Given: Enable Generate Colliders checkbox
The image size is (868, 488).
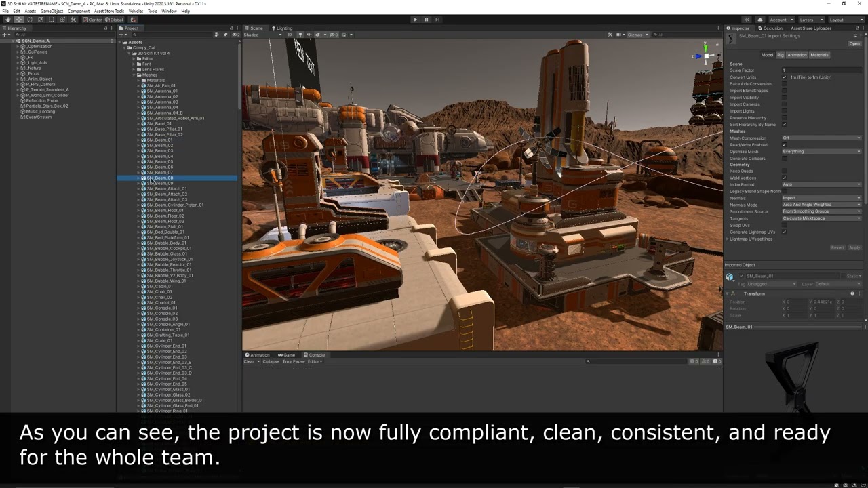Looking at the screenshot, I should (x=785, y=158).
